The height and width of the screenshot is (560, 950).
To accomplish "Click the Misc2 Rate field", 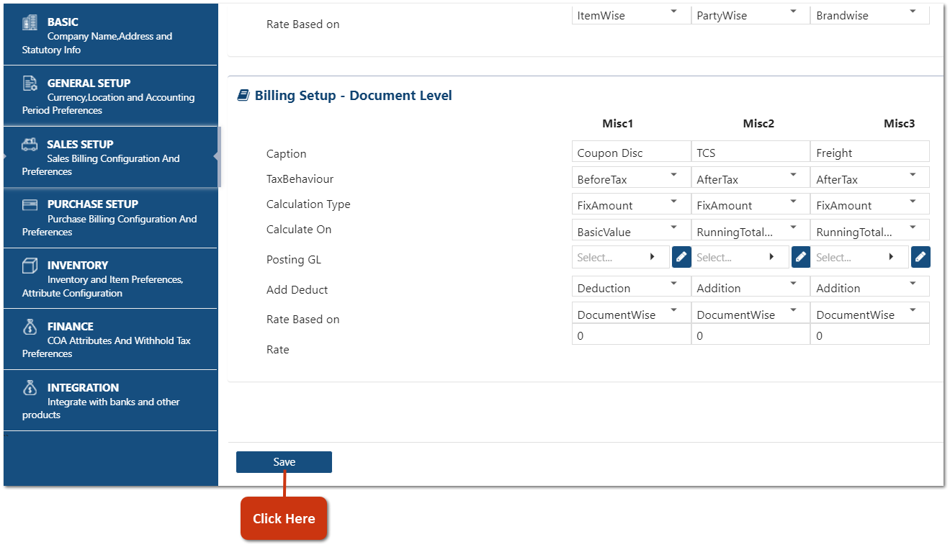I will pos(750,335).
